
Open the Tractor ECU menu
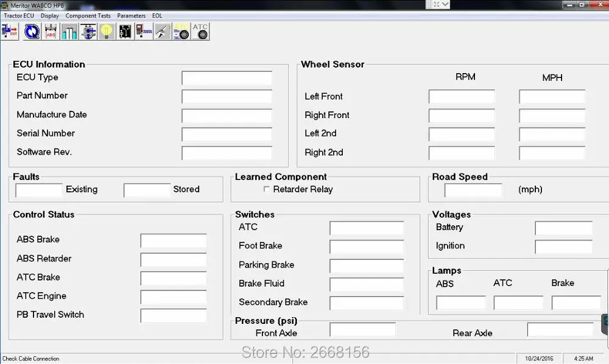coord(19,16)
